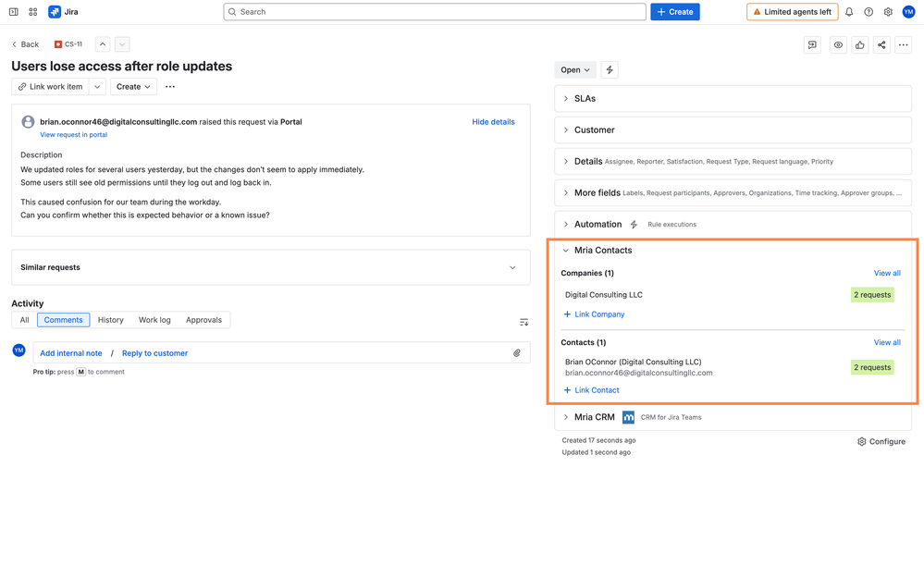Go to previous work item arrow
The height and width of the screenshot is (578, 924).
pos(103,44)
